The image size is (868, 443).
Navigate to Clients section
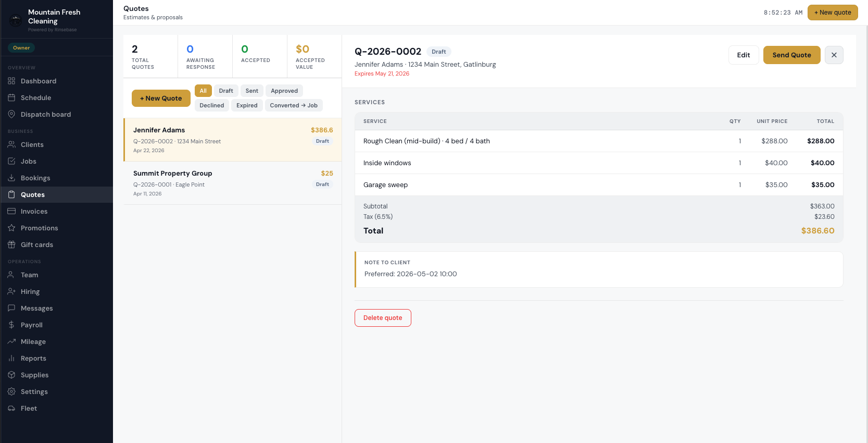pyautogui.click(x=56, y=144)
